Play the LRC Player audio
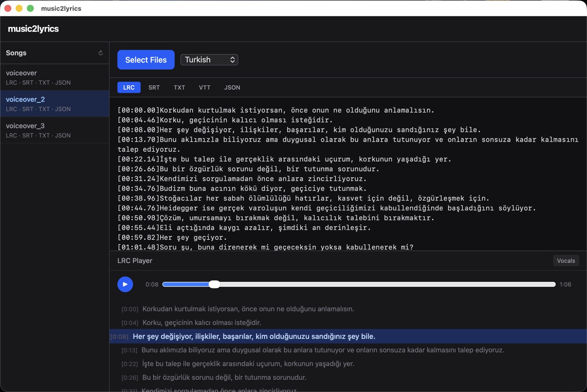The height and width of the screenshot is (392, 587). coord(125,284)
